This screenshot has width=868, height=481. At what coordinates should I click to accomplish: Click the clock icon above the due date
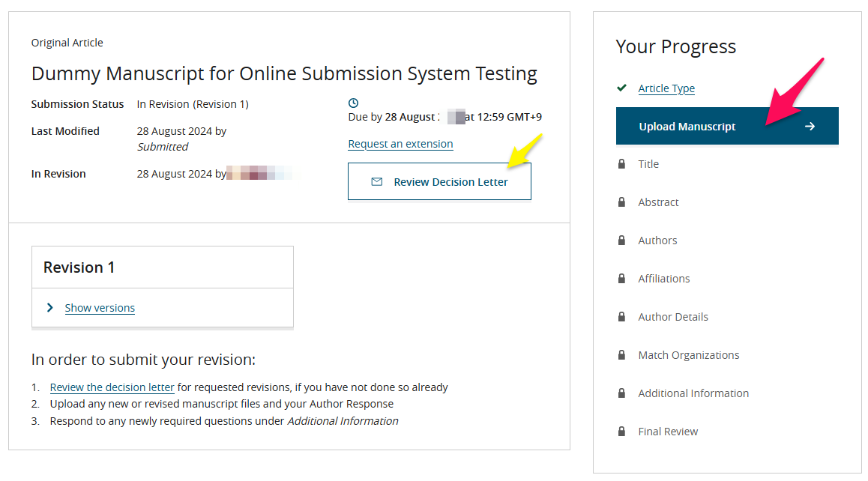point(353,103)
